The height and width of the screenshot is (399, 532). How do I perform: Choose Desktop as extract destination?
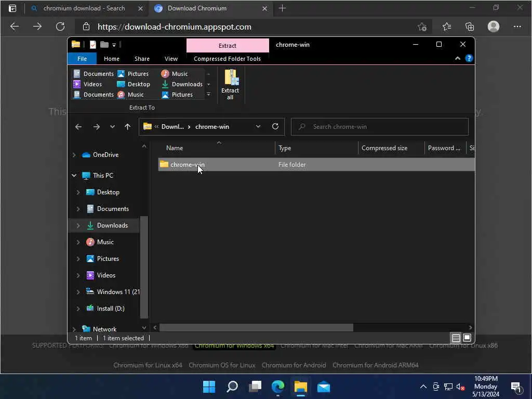[134, 84]
